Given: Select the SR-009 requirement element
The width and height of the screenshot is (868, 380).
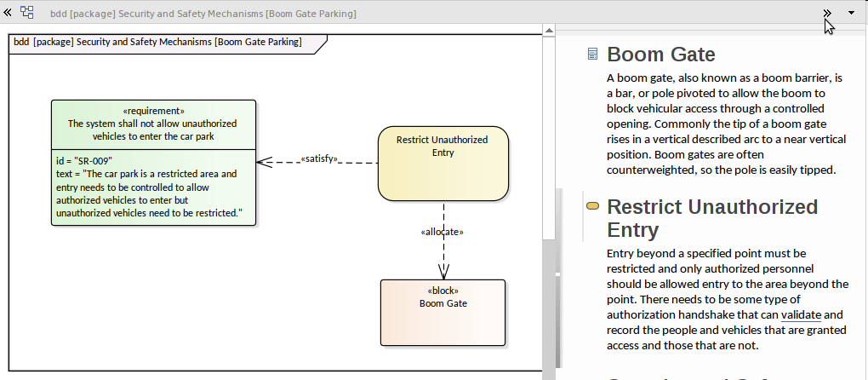Looking at the screenshot, I should click(x=153, y=124).
